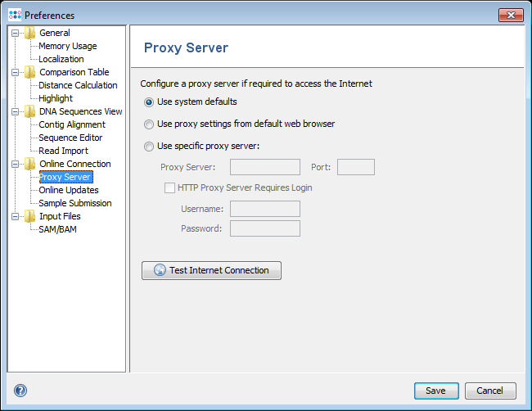Collapse the General tree node

pos(15,34)
